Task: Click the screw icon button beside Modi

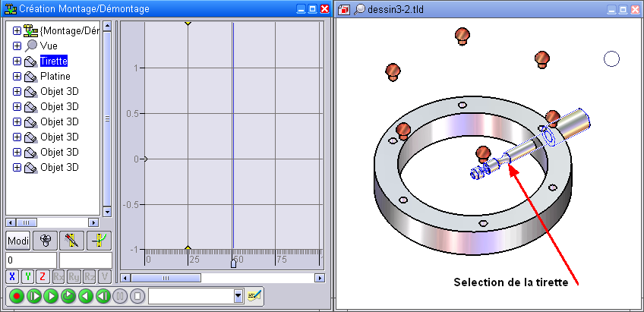Action: click(45, 241)
